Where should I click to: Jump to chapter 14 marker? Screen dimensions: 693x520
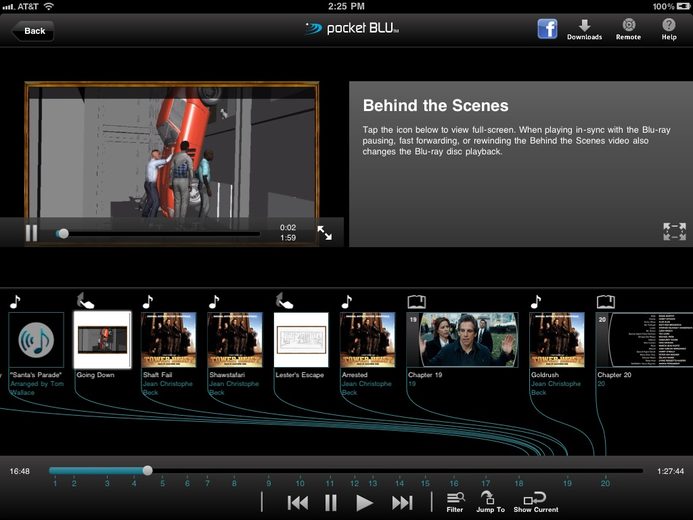[400, 483]
